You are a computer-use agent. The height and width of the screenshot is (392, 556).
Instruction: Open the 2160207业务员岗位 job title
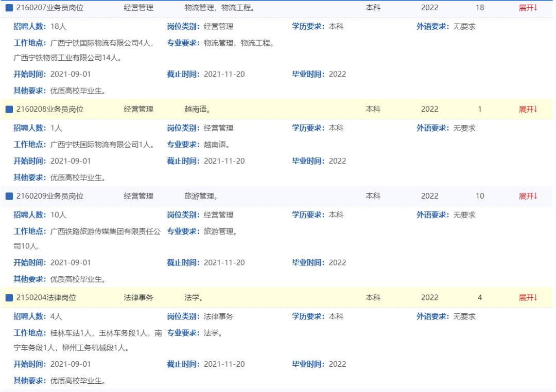pyautogui.click(x=49, y=8)
